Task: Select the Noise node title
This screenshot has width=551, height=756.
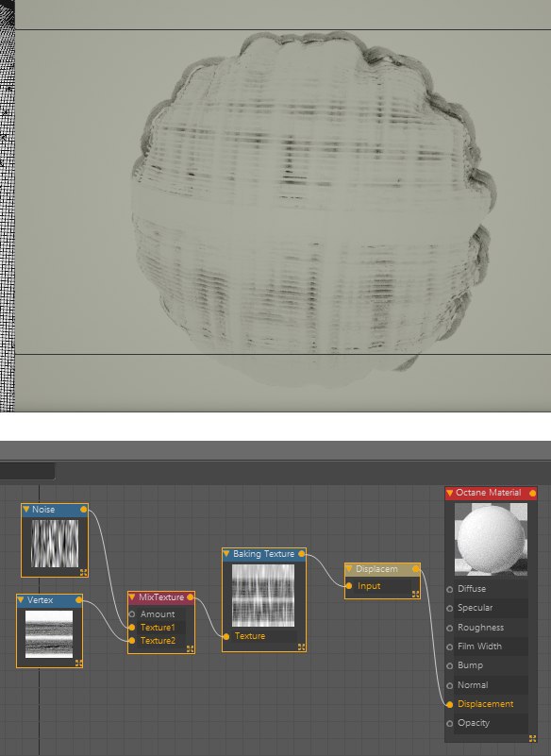Action: point(43,509)
